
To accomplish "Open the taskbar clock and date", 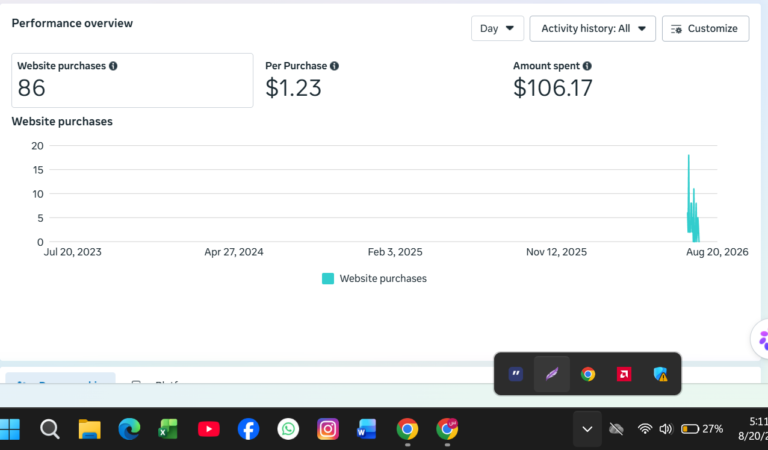I will pyautogui.click(x=753, y=429).
